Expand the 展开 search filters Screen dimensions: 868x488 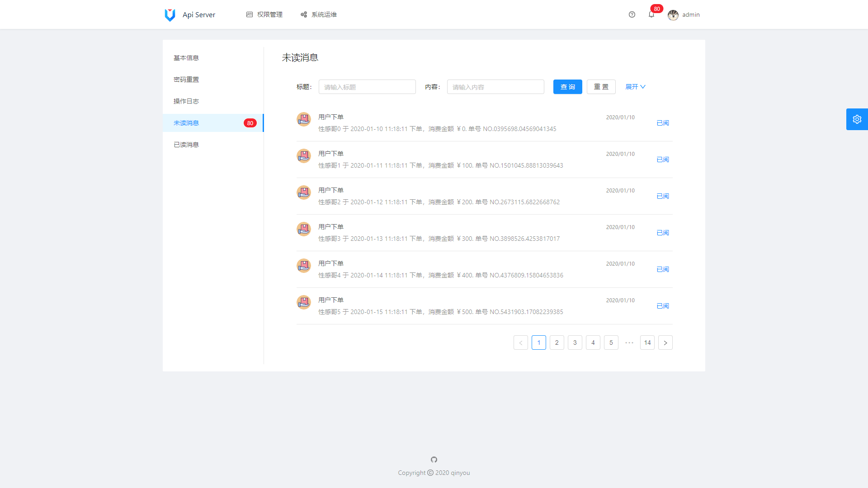(x=635, y=87)
